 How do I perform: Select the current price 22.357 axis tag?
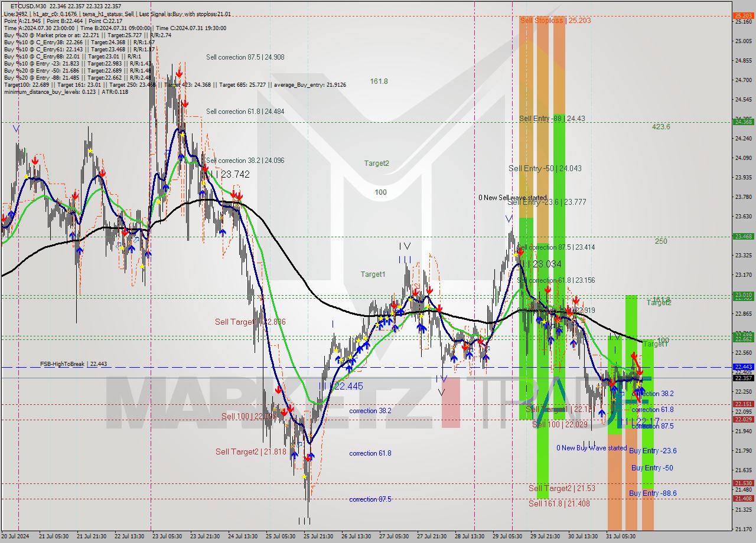[743, 378]
